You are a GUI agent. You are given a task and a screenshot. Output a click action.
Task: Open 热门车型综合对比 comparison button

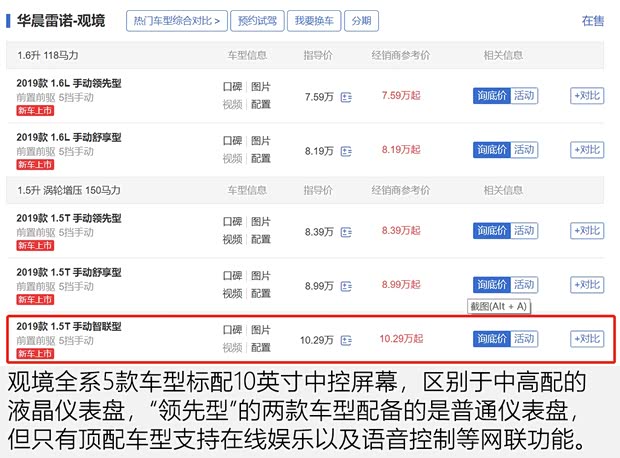coord(177,21)
